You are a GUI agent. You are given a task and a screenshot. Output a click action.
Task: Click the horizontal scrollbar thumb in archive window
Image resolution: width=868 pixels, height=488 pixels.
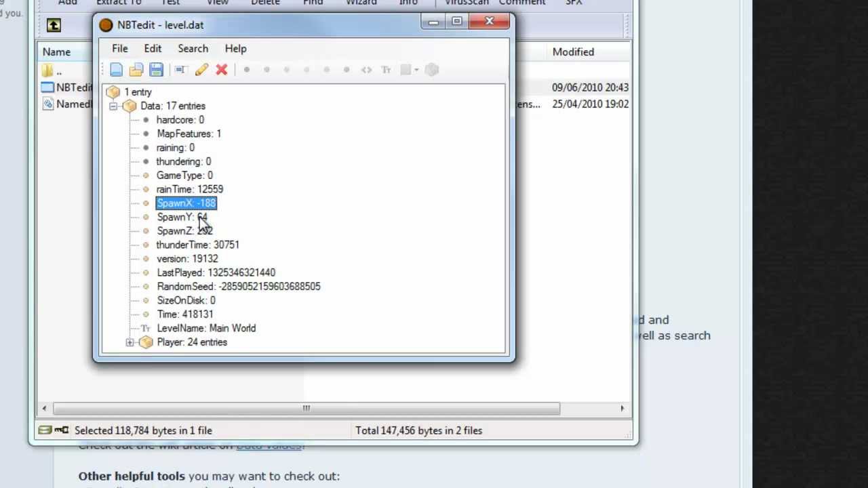point(307,408)
